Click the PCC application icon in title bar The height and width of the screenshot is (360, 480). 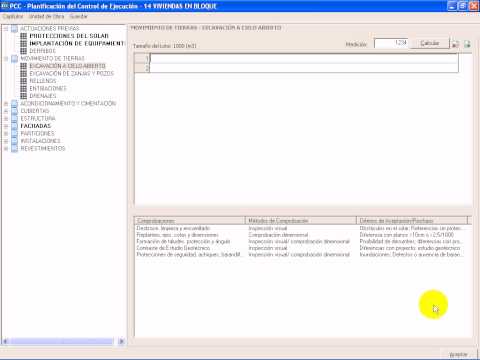tap(5, 6)
